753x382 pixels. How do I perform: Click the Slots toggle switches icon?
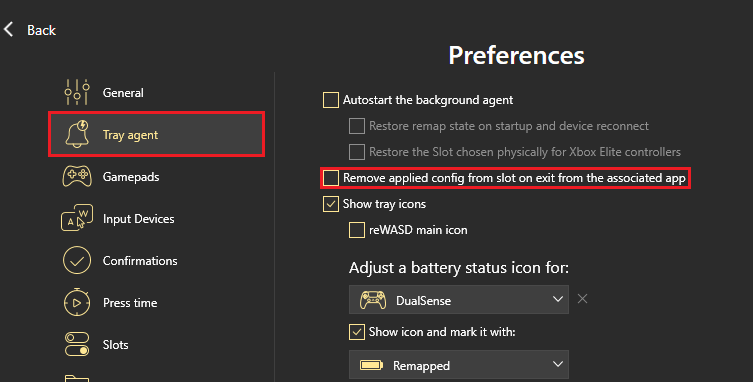(x=77, y=344)
